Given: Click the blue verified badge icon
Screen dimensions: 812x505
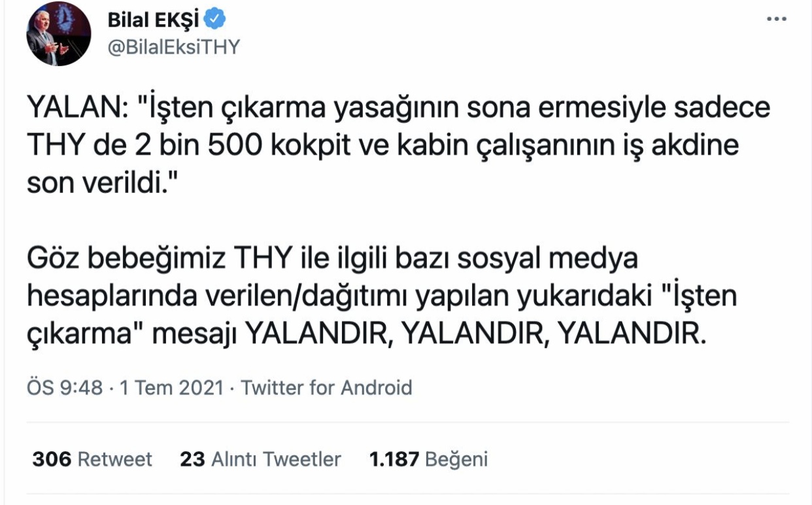Looking at the screenshot, I should coord(214,21).
